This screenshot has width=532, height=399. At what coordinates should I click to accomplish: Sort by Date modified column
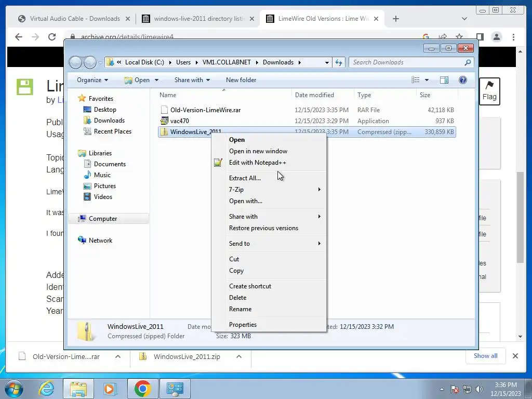pyautogui.click(x=314, y=95)
